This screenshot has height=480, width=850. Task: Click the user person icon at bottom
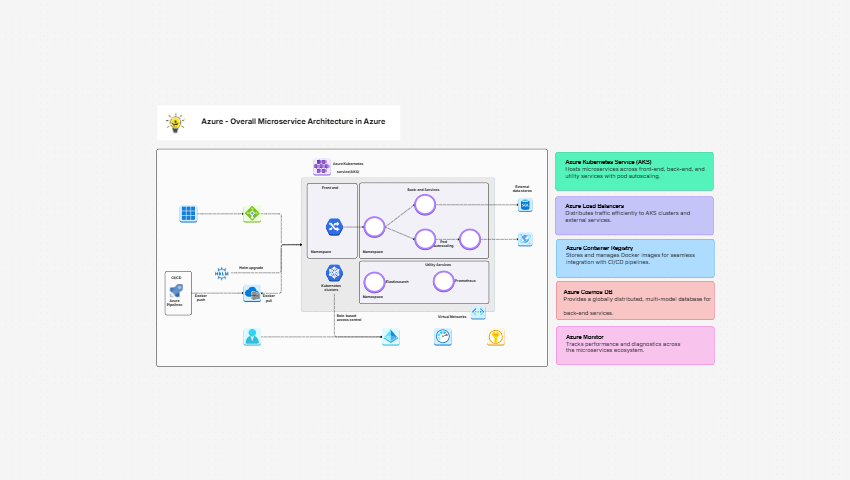pyautogui.click(x=252, y=337)
